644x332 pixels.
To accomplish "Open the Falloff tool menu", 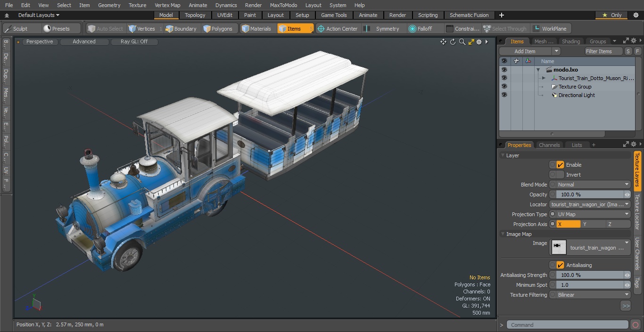I will [420, 29].
